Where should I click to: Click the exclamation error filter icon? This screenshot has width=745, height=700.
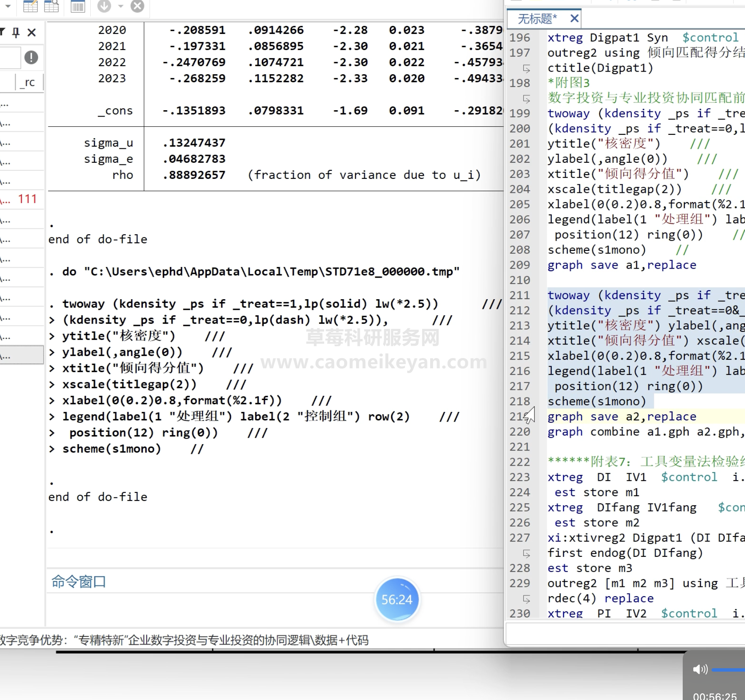click(x=31, y=57)
